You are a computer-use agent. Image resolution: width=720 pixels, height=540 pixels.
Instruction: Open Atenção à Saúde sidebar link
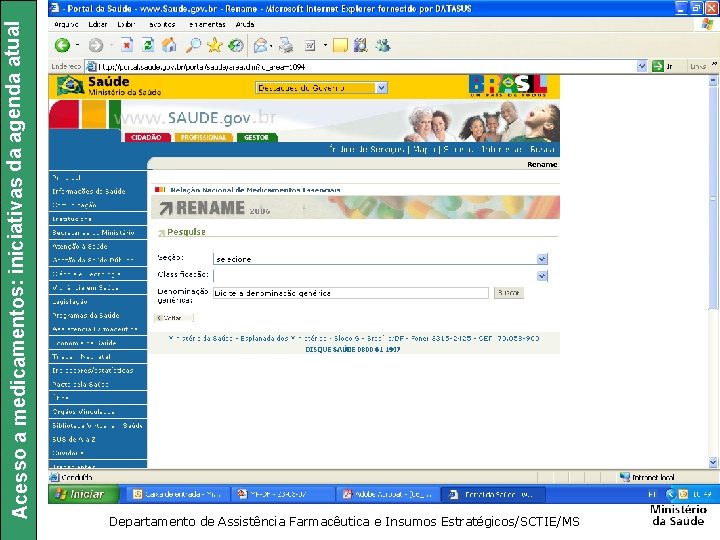pos(80,246)
